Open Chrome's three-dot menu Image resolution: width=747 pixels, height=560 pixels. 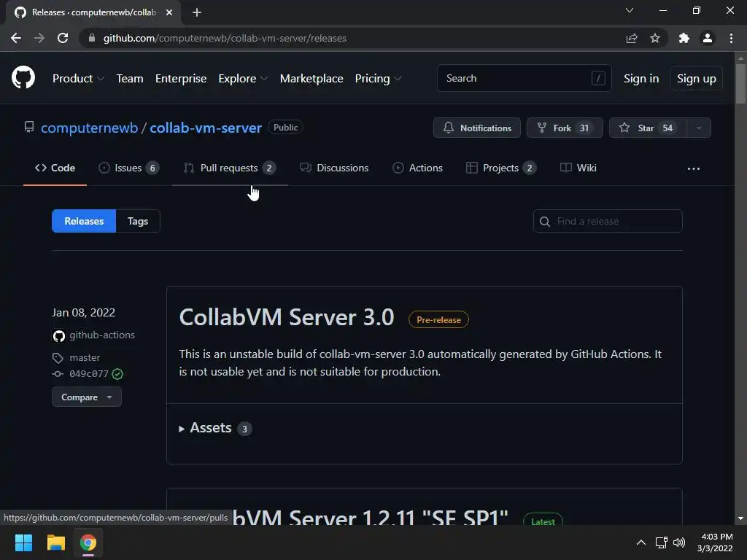pyautogui.click(x=731, y=38)
